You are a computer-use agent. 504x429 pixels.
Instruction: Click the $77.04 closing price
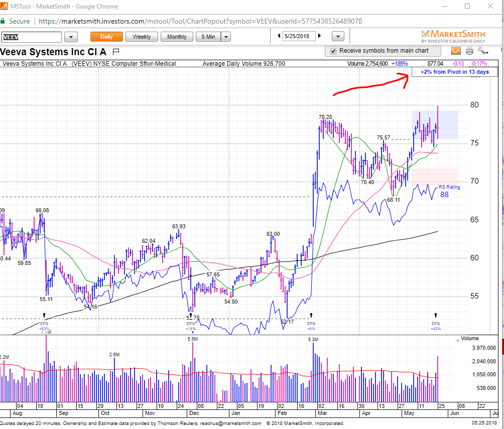click(x=435, y=64)
